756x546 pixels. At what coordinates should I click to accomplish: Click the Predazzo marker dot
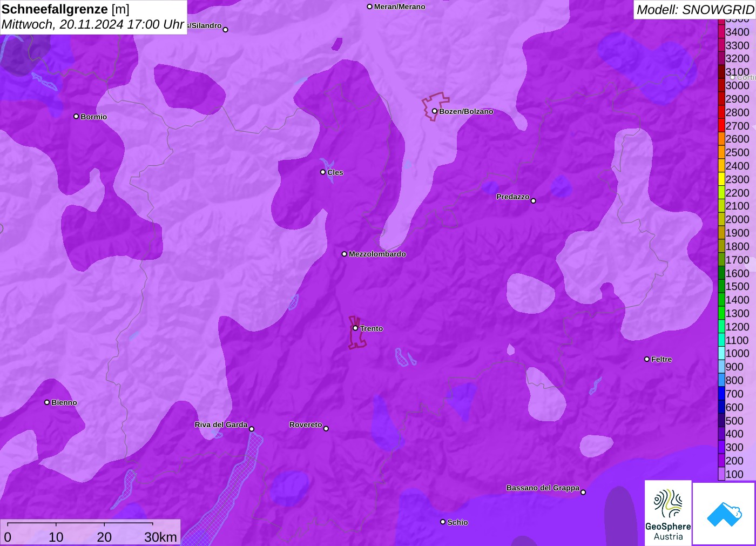point(534,201)
